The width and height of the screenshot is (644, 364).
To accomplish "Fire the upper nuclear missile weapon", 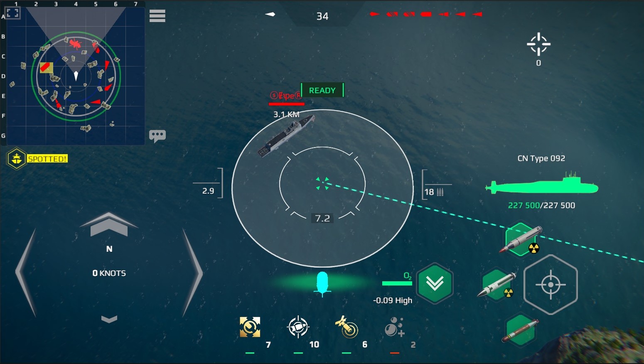I will (x=521, y=239).
